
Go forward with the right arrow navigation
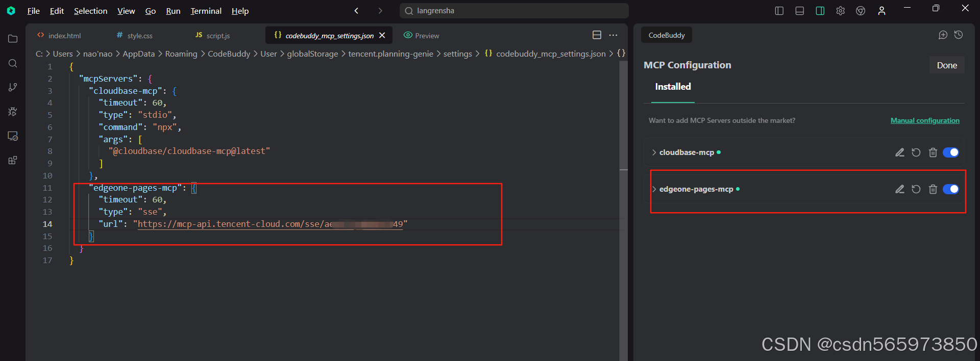tap(380, 11)
